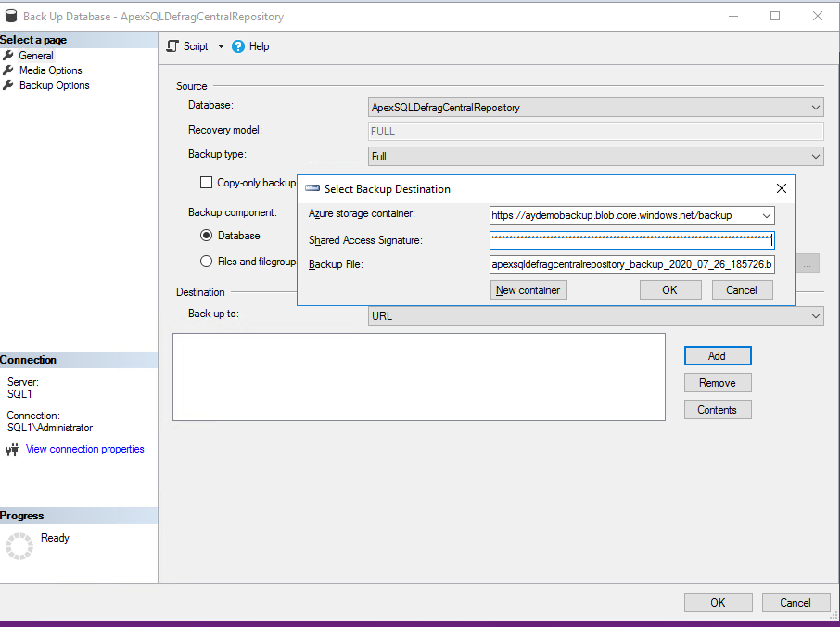
Task: Click the New container button
Action: click(528, 290)
